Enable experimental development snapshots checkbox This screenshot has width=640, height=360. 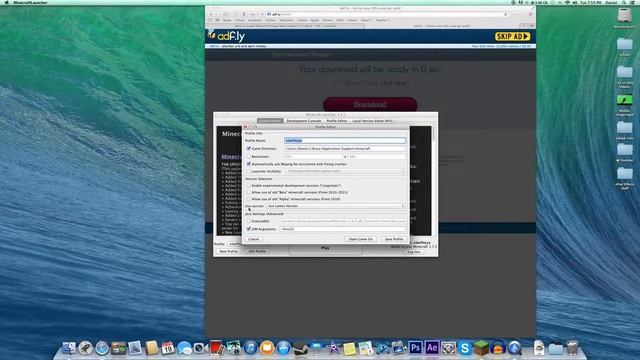(x=249, y=185)
